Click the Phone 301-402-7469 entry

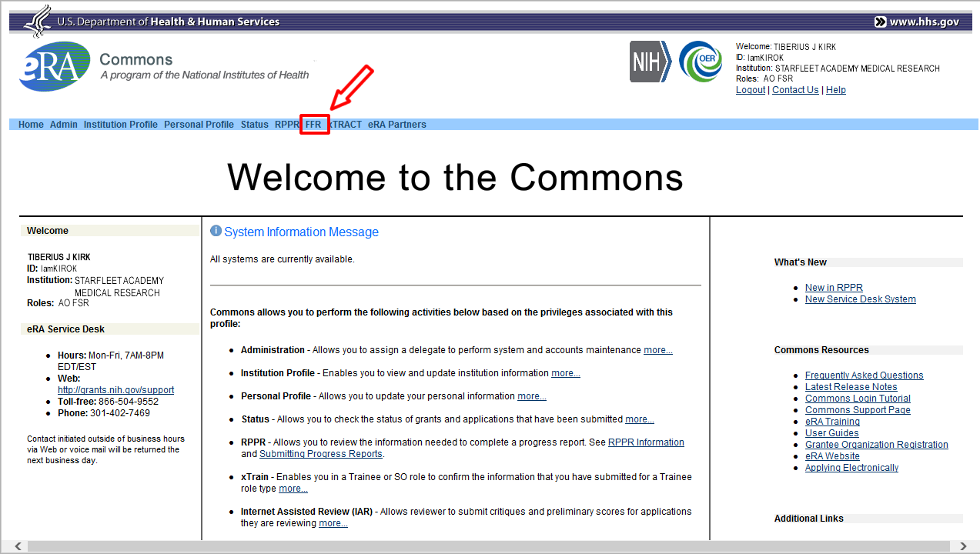pos(104,413)
